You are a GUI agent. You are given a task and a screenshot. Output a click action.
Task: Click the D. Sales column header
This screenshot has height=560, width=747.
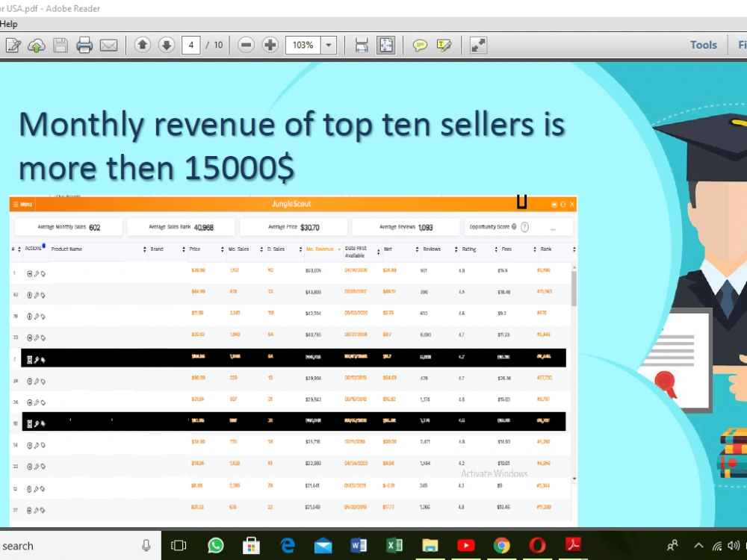276,249
